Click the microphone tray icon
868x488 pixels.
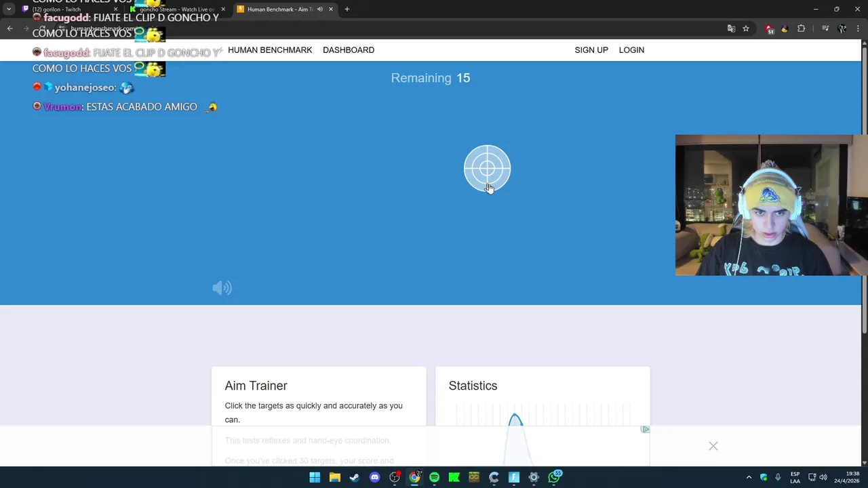778,477
